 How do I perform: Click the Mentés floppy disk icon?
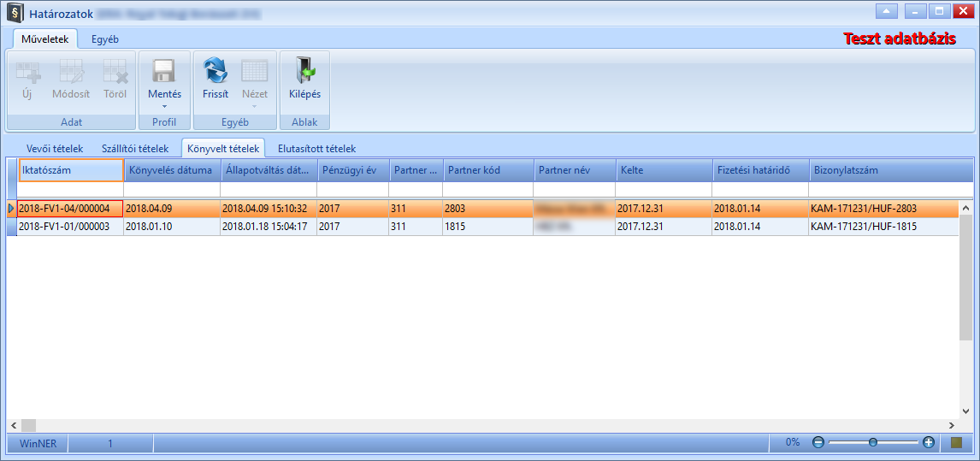click(x=164, y=71)
